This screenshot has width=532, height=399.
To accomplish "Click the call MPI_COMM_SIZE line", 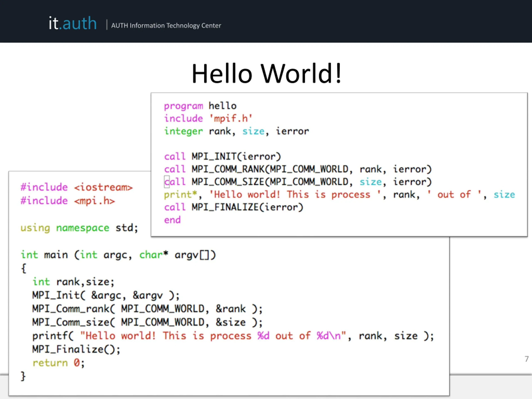I will coord(298,182).
